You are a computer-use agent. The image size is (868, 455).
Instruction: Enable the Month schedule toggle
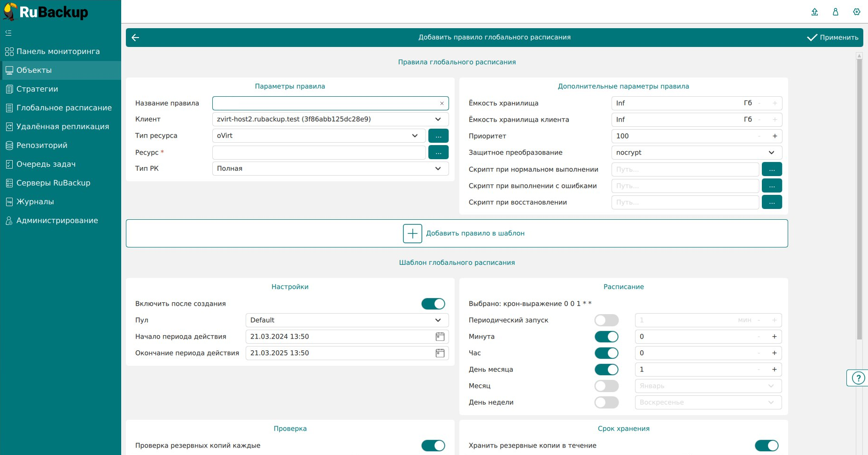point(606,386)
